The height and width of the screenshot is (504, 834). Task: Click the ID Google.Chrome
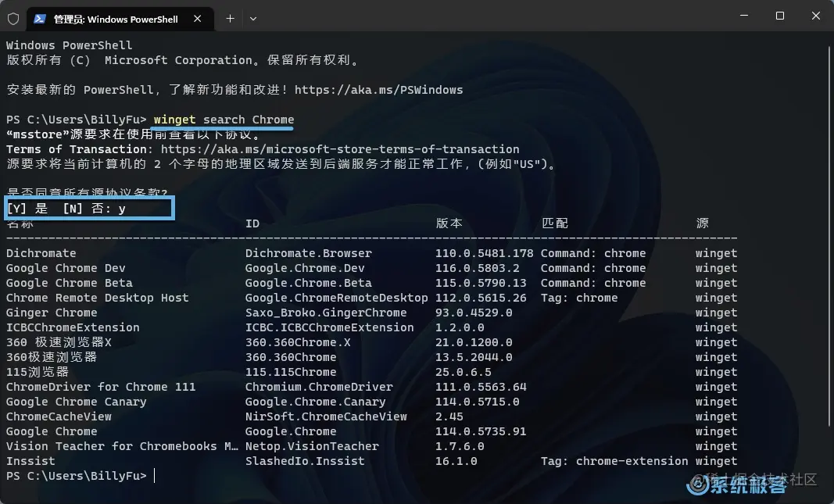click(x=291, y=431)
